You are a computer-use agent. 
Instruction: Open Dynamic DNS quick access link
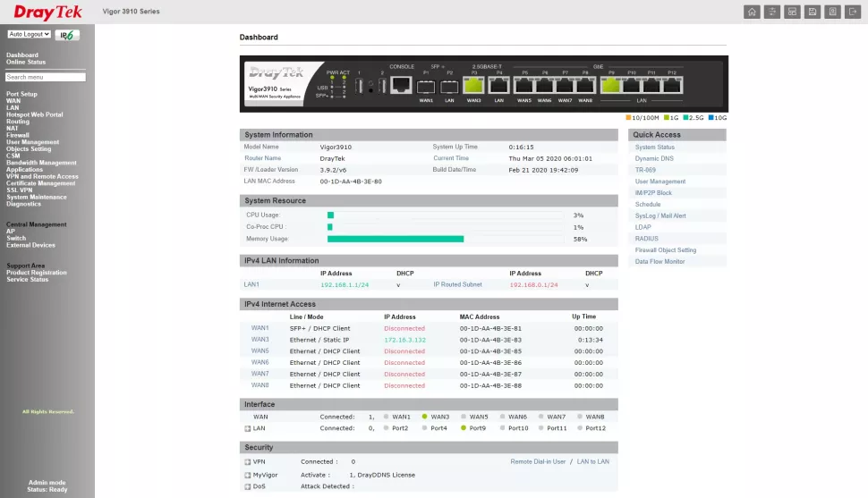654,158
